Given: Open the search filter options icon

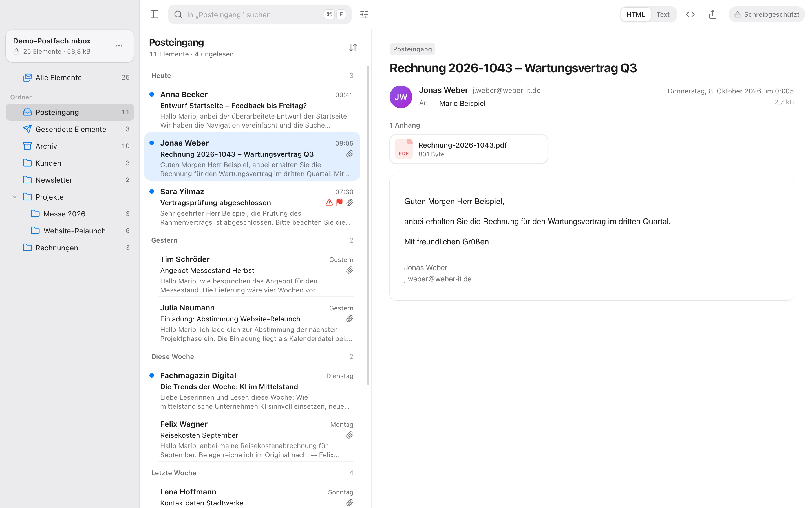Looking at the screenshot, I should coord(364,14).
